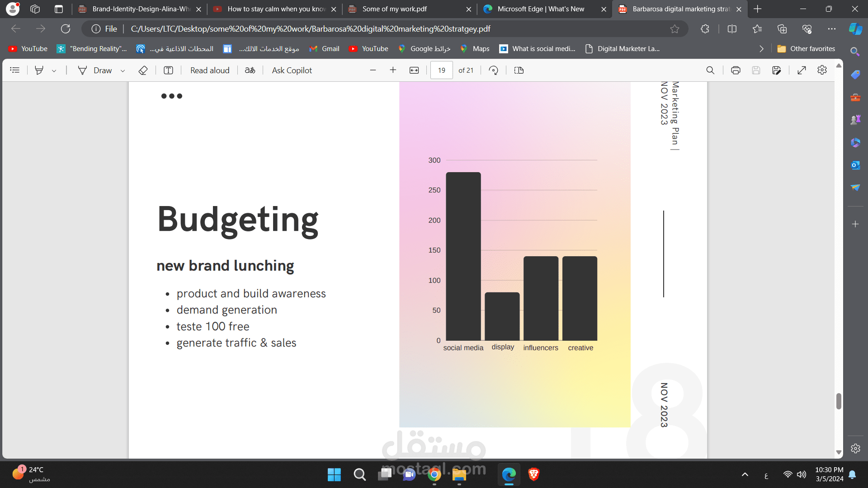Expand the Draw options dropdown arrow
The width and height of the screenshot is (868, 488).
[x=123, y=70]
